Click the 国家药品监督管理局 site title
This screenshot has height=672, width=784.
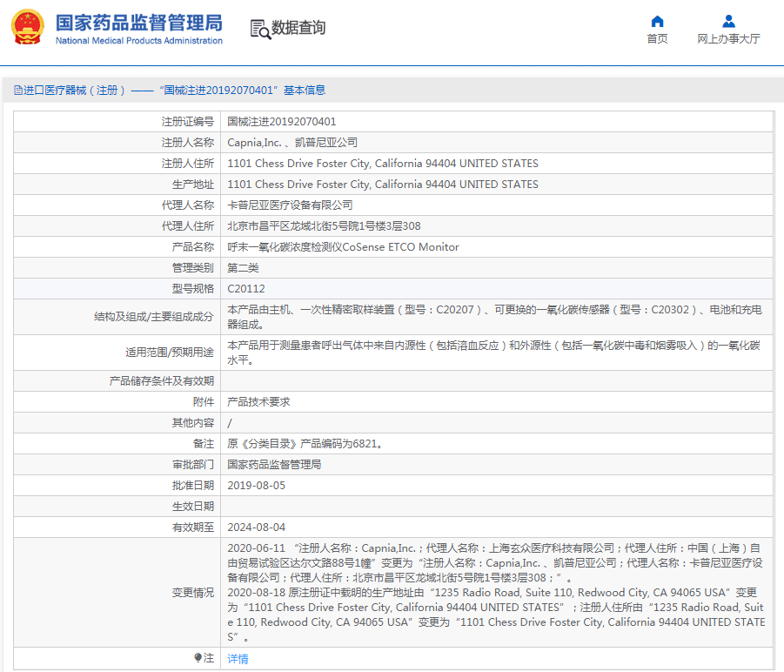[138, 22]
